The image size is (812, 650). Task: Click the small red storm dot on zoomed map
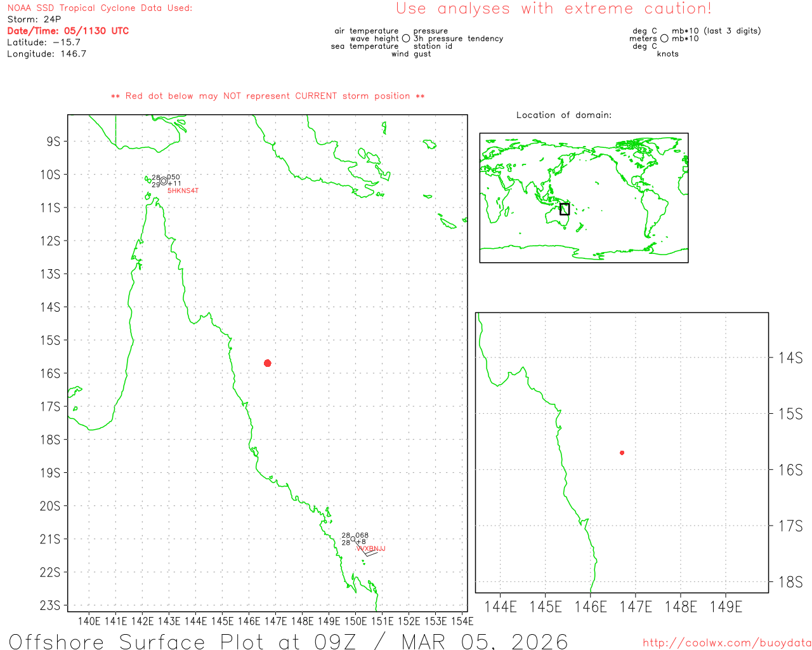point(622,453)
